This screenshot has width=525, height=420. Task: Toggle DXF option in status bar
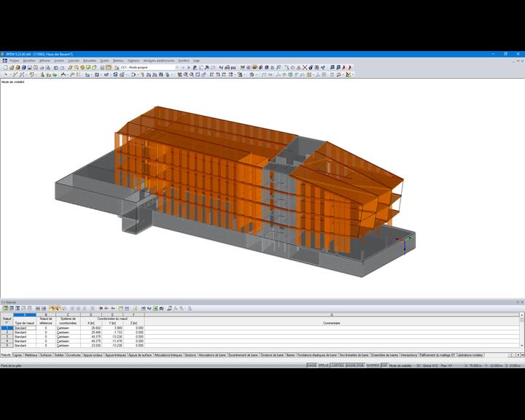point(384,365)
